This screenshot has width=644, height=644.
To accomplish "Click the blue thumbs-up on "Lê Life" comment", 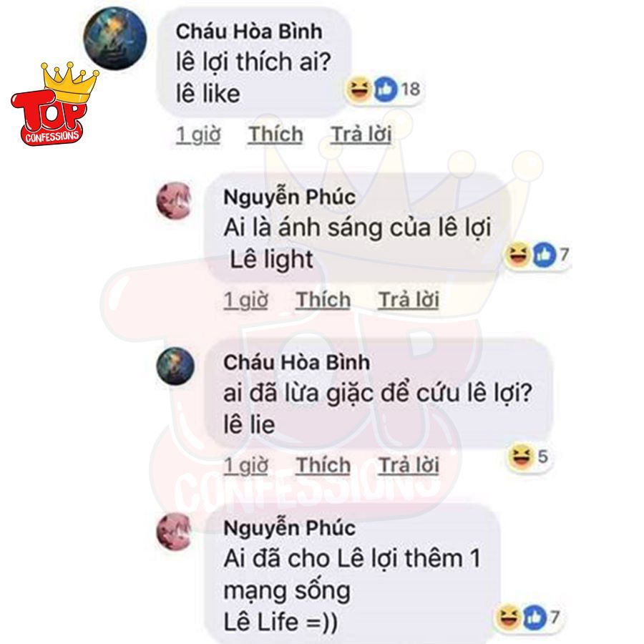I will [535, 617].
